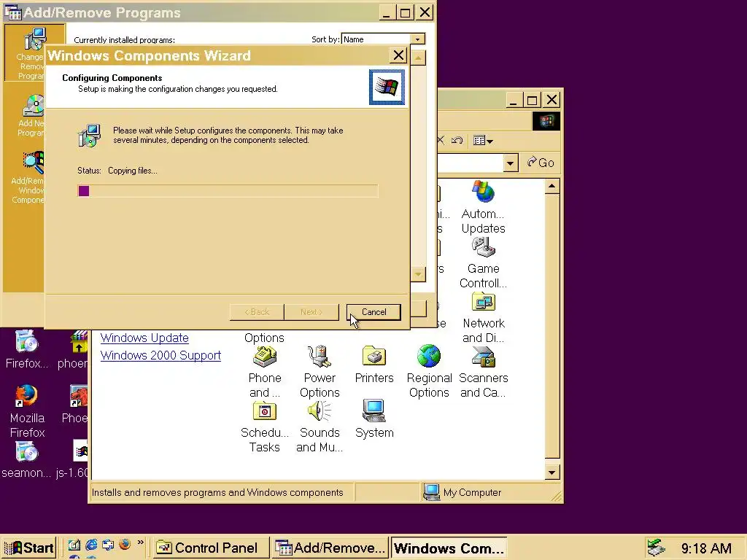Image resolution: width=747 pixels, height=560 pixels.
Task: Open js-1.60 desktop file icon
Action: (x=80, y=451)
